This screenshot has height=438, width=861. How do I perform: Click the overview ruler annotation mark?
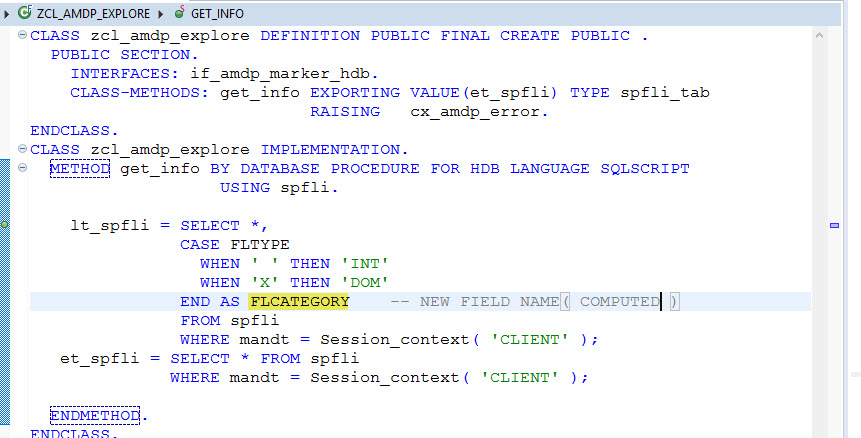[834, 225]
